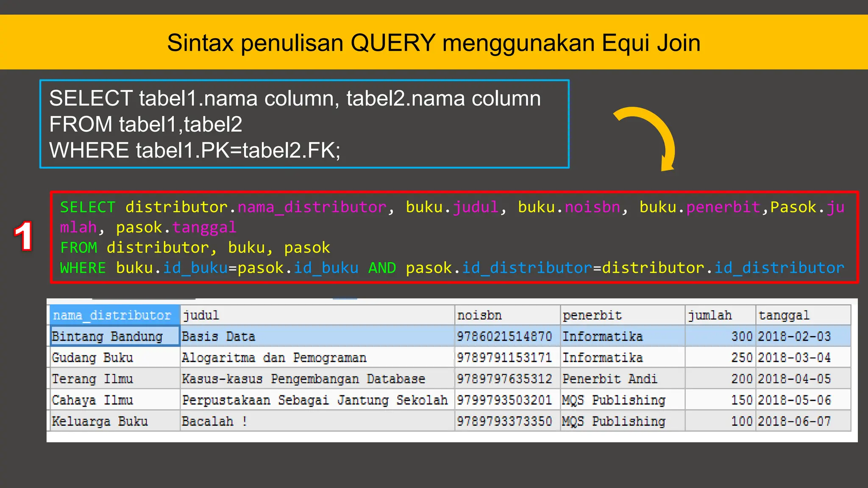Select ISBN 9789791153171 cell

point(508,358)
